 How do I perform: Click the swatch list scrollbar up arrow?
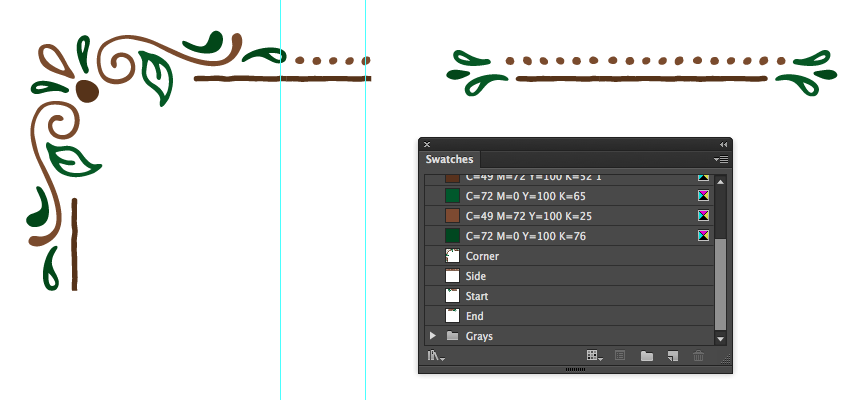click(721, 182)
